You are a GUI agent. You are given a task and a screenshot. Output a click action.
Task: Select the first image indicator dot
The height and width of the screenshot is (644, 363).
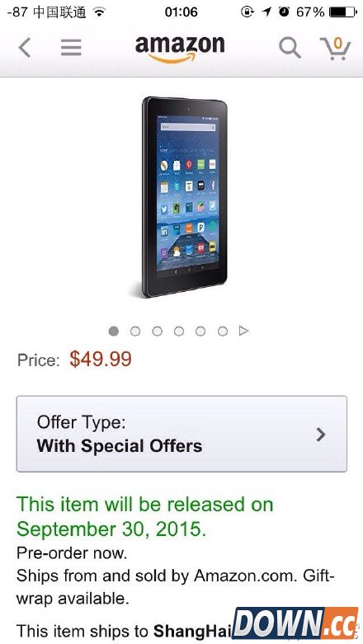[x=114, y=331]
